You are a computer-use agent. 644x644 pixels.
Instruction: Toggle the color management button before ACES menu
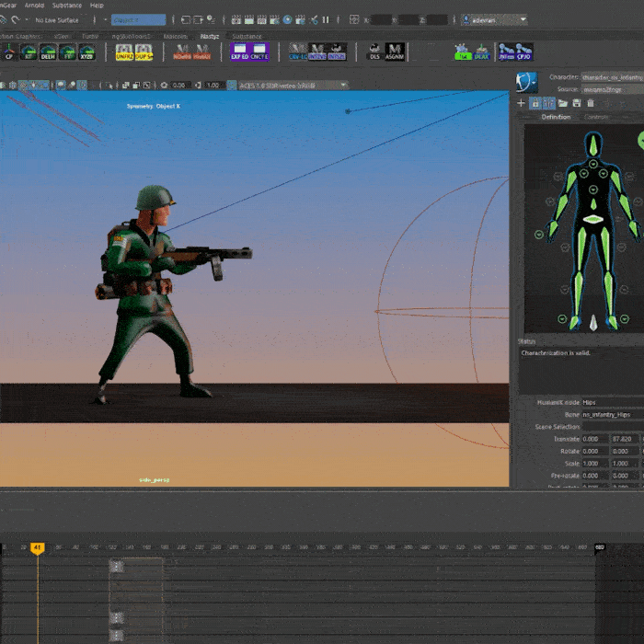pos(232,85)
